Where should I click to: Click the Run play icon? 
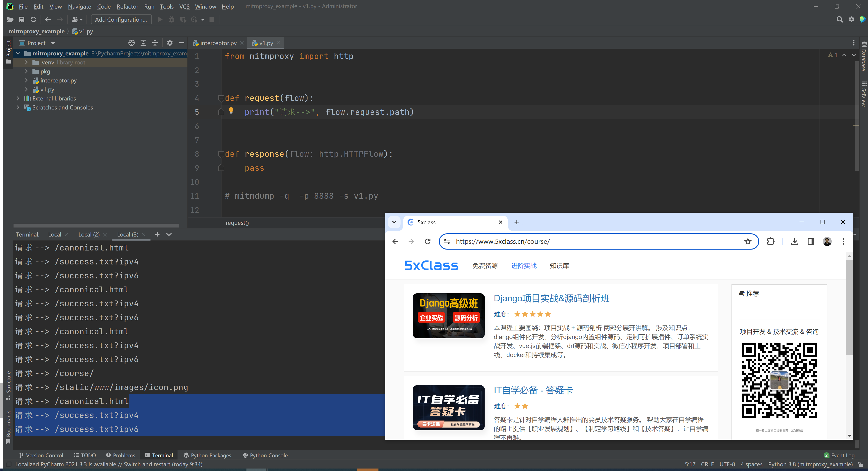point(160,20)
